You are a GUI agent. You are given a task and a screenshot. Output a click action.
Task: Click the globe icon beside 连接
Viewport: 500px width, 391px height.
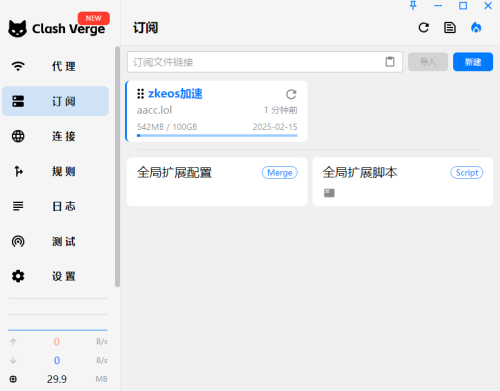coord(18,136)
